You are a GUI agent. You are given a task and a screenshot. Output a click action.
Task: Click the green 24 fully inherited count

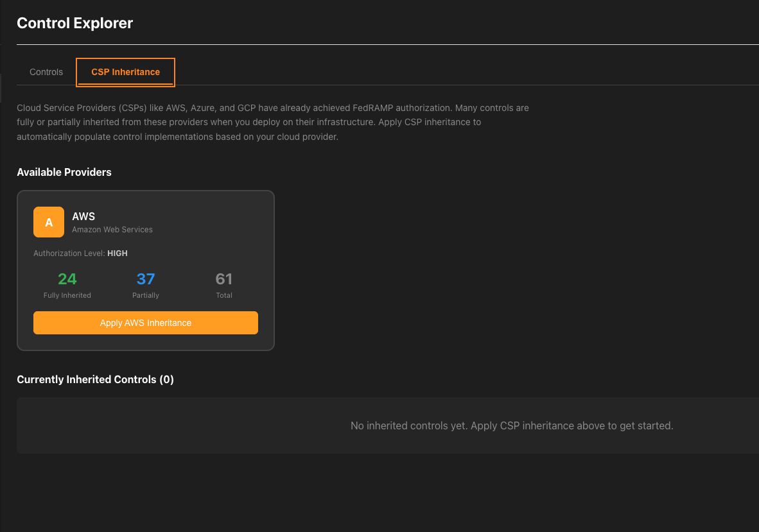[x=67, y=279]
